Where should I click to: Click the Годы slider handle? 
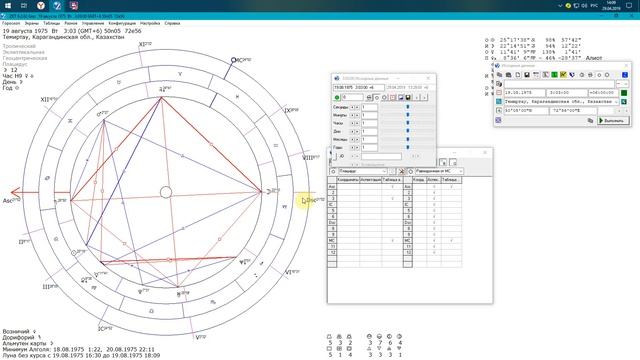[x=407, y=147]
